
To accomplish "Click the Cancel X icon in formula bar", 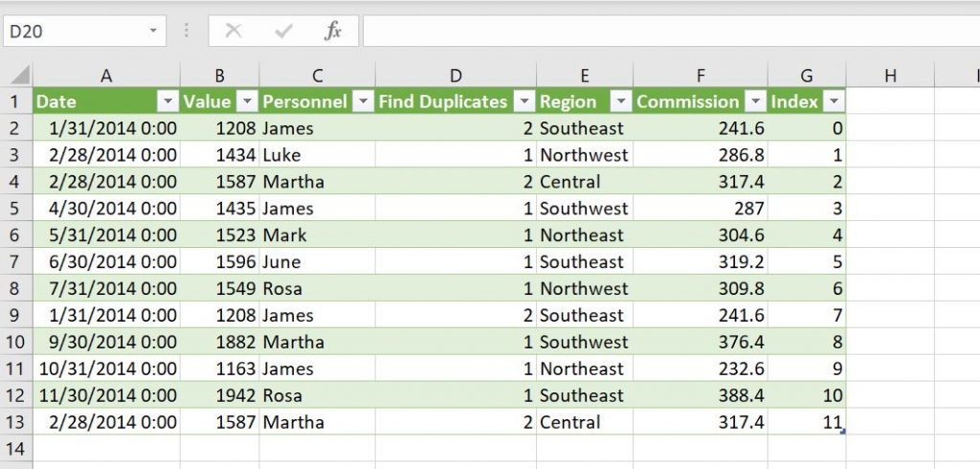I will (233, 31).
